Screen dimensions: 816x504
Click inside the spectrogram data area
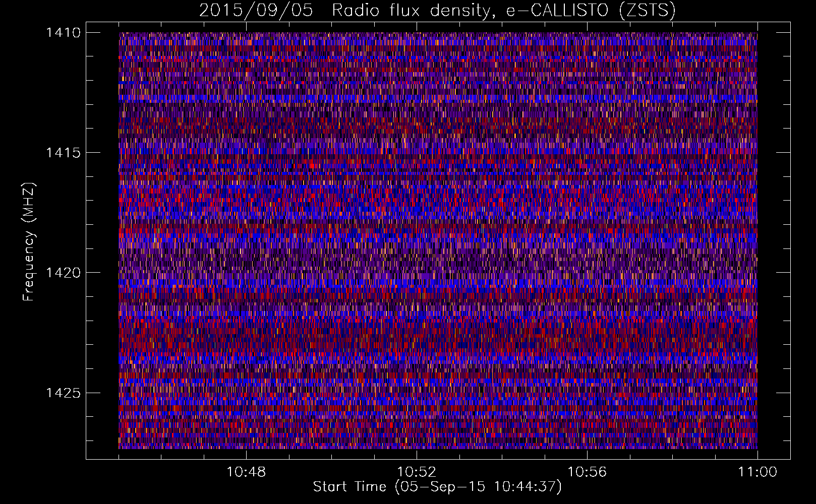(438, 240)
